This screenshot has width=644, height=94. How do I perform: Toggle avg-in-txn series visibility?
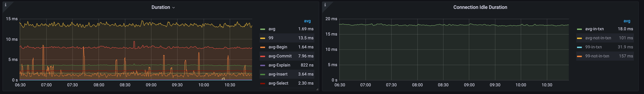[594, 29]
